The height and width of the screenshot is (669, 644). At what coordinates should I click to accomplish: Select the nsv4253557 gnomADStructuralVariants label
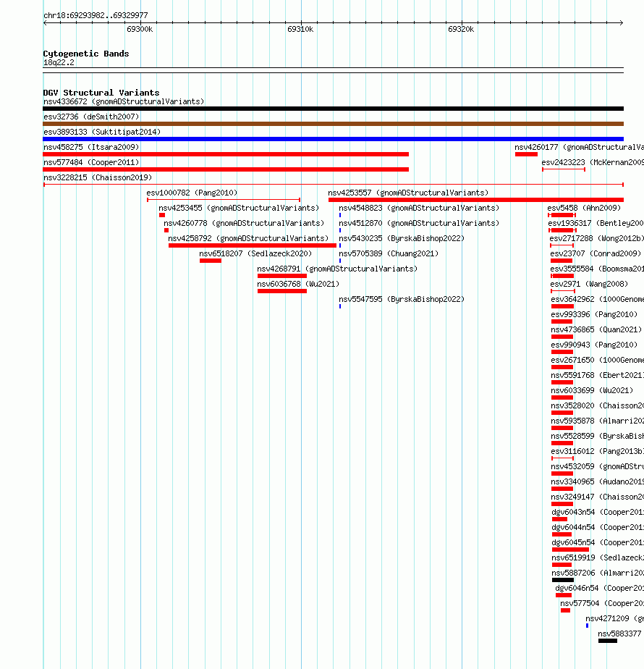(x=408, y=193)
